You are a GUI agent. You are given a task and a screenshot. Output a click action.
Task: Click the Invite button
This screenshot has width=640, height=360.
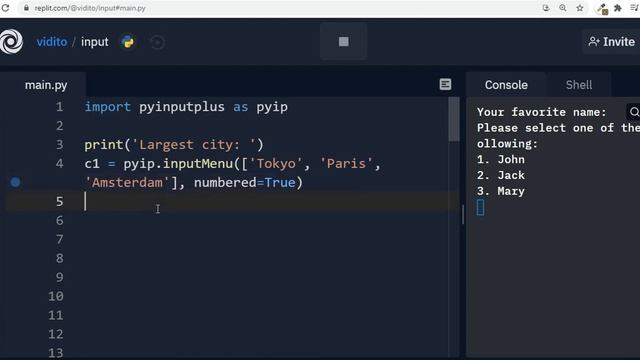pyautogui.click(x=611, y=42)
